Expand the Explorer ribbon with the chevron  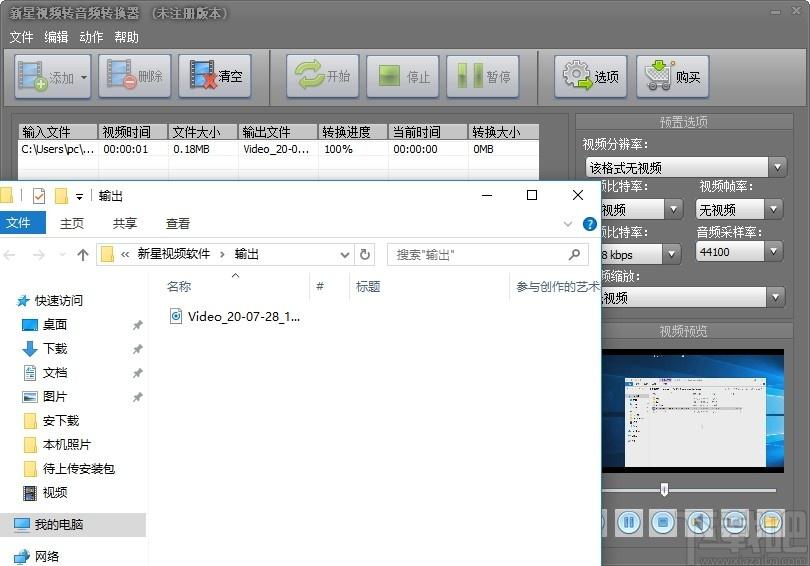568,224
